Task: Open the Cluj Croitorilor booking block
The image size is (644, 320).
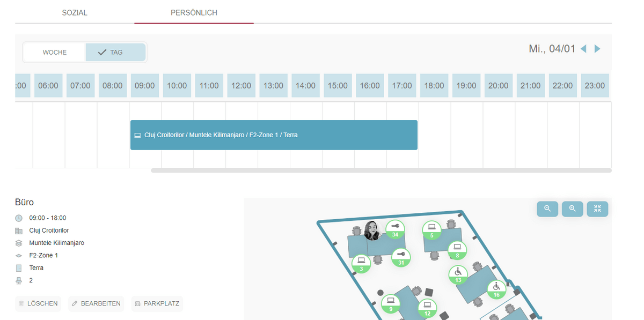Action: [274, 135]
